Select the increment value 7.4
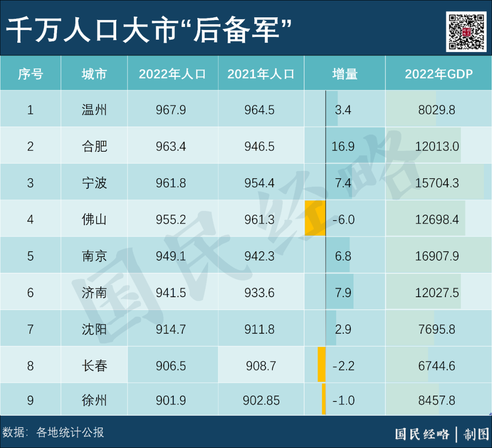The height and width of the screenshot is (448, 492). [x=343, y=183]
